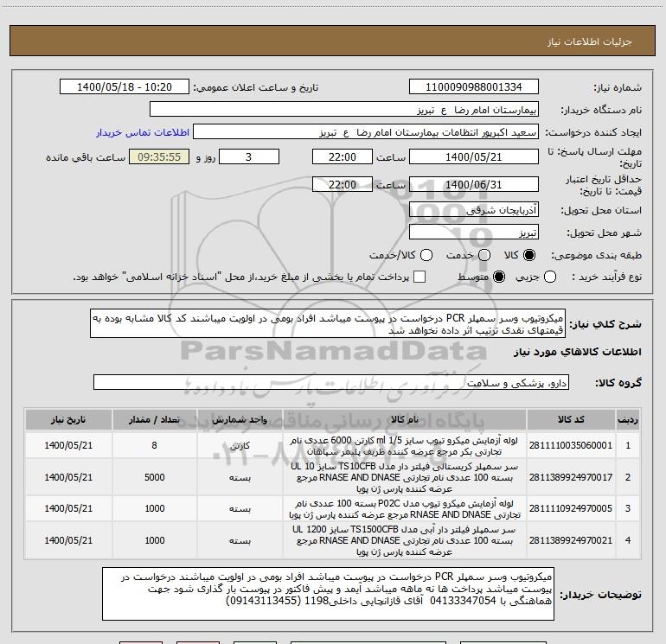Click the کد کالا column header
This screenshot has width=666, height=644.
pyautogui.click(x=571, y=420)
